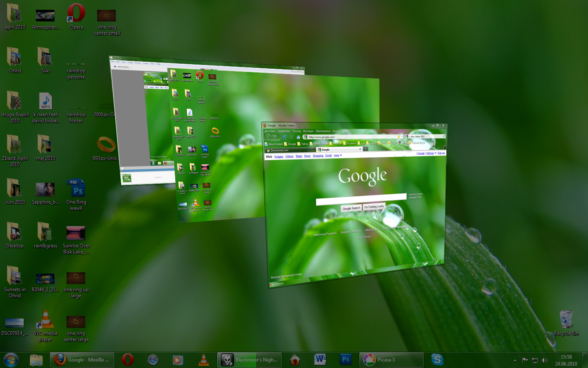The height and width of the screenshot is (368, 588).
Task: Click the Firefox home button
Action: click(x=298, y=137)
